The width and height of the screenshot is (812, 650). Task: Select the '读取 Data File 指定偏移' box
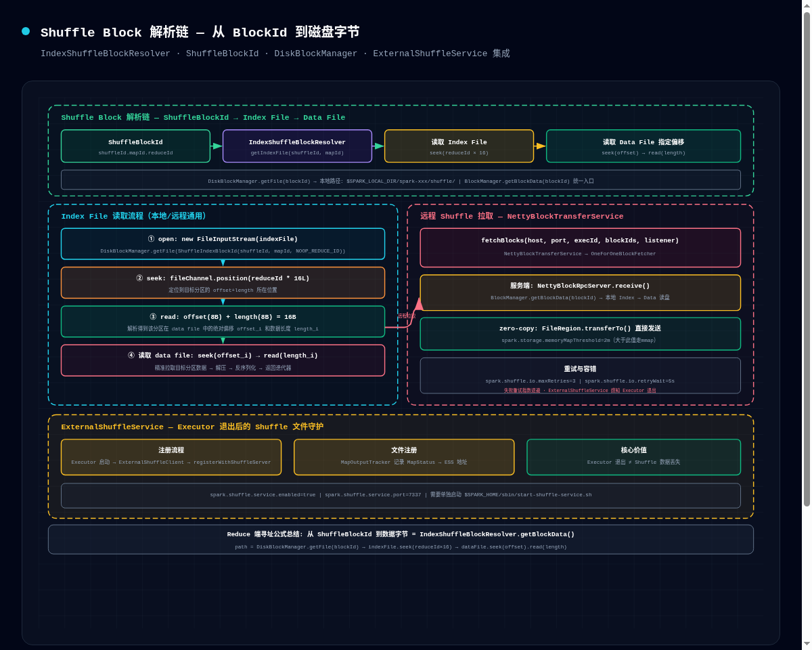644,146
